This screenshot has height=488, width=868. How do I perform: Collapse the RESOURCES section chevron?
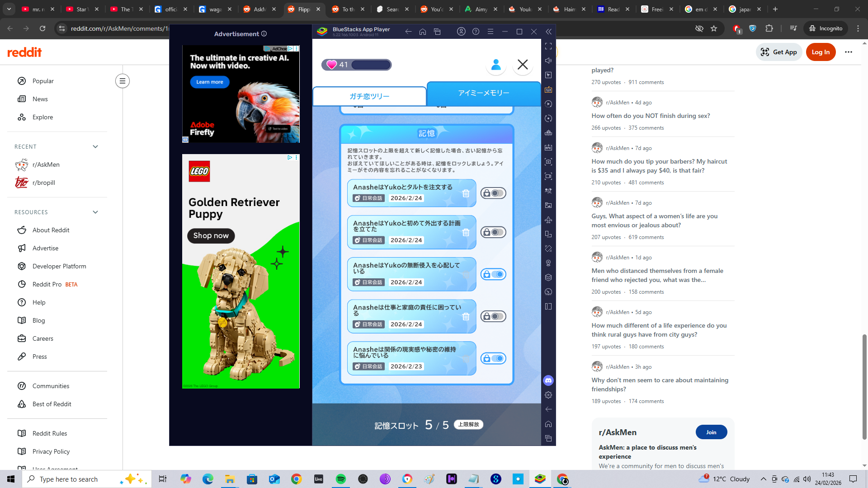tap(95, 212)
